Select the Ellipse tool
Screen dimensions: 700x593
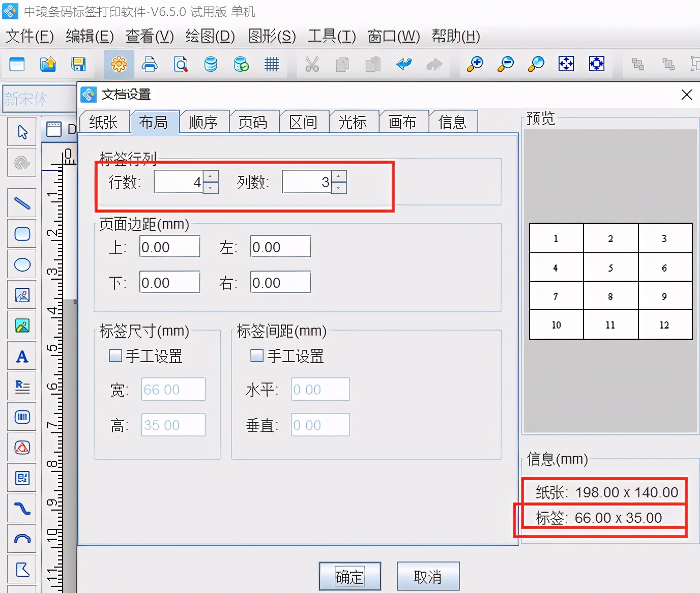[x=22, y=264]
